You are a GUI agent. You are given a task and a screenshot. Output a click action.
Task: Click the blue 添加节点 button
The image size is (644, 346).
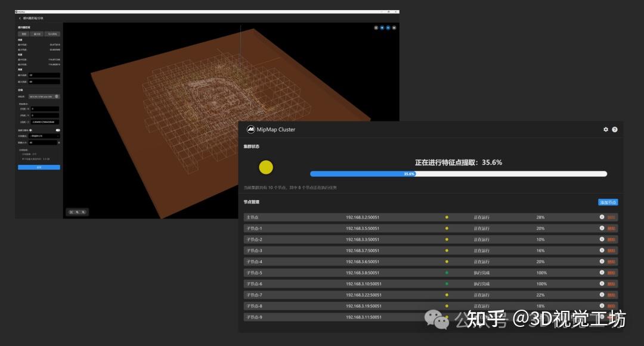pos(608,202)
